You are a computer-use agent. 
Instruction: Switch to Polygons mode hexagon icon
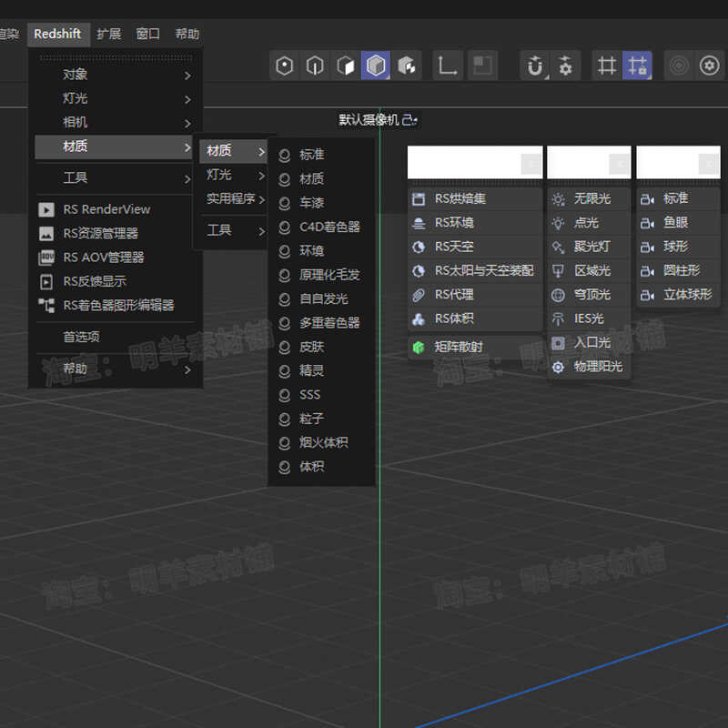tap(346, 66)
